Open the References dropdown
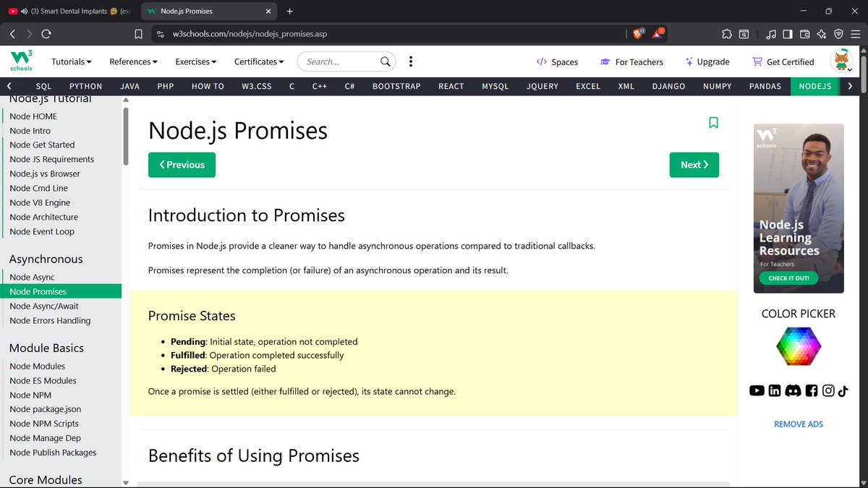The height and width of the screenshot is (488, 868). point(133,61)
